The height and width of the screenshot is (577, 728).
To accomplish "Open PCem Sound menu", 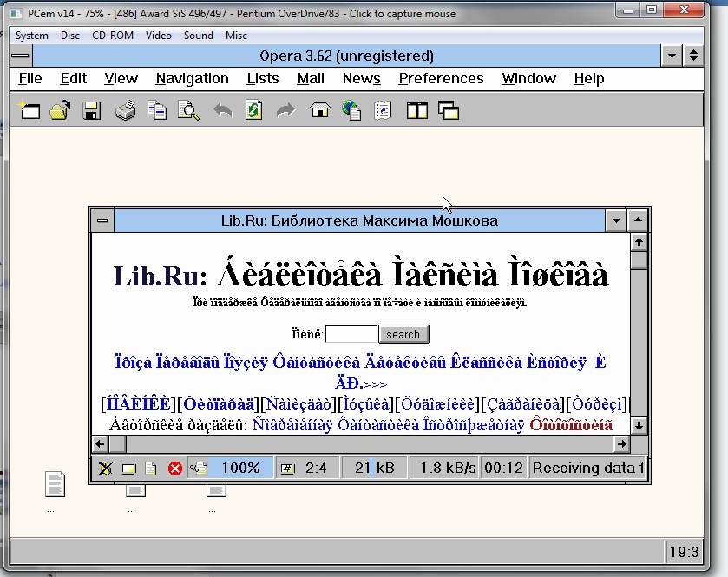I will point(198,36).
